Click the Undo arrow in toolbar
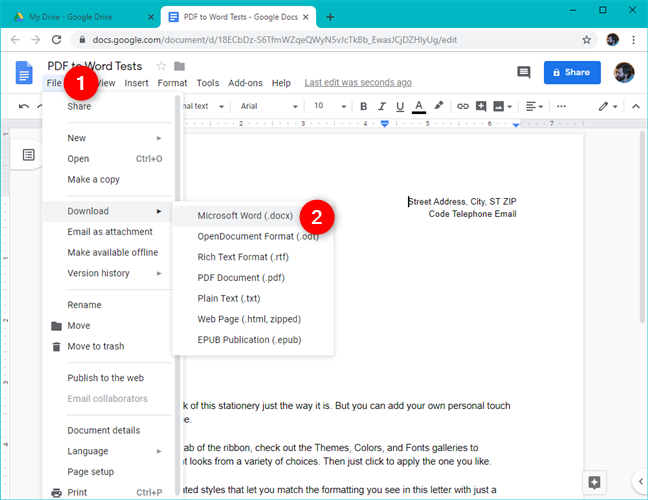 click(24, 106)
